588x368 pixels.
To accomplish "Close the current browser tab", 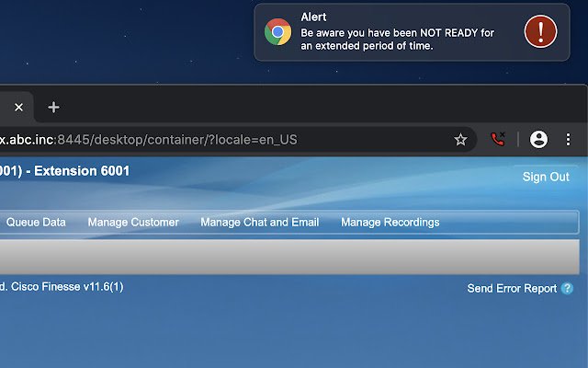I will click(x=18, y=108).
